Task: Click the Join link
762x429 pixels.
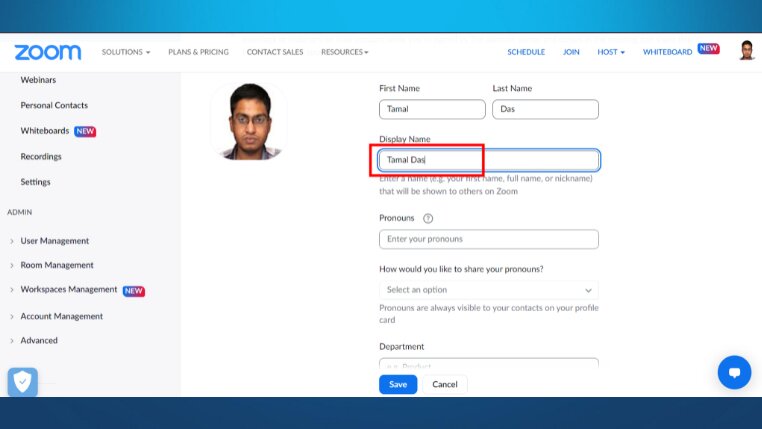Action: tap(571, 52)
